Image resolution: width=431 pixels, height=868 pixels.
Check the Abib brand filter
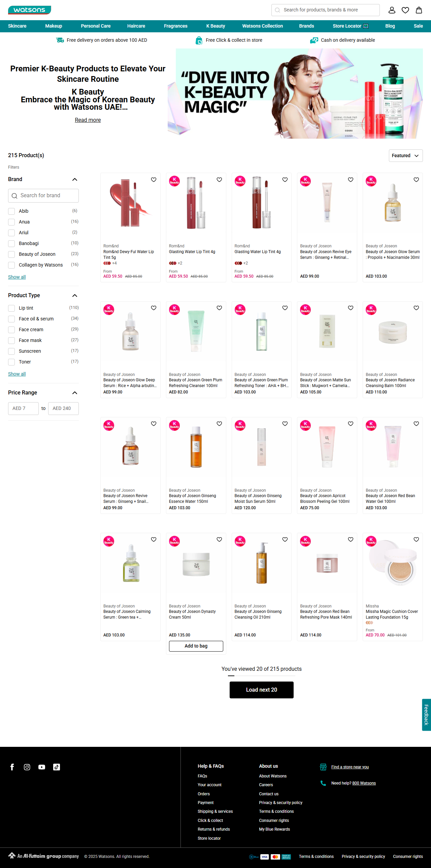(x=11, y=211)
